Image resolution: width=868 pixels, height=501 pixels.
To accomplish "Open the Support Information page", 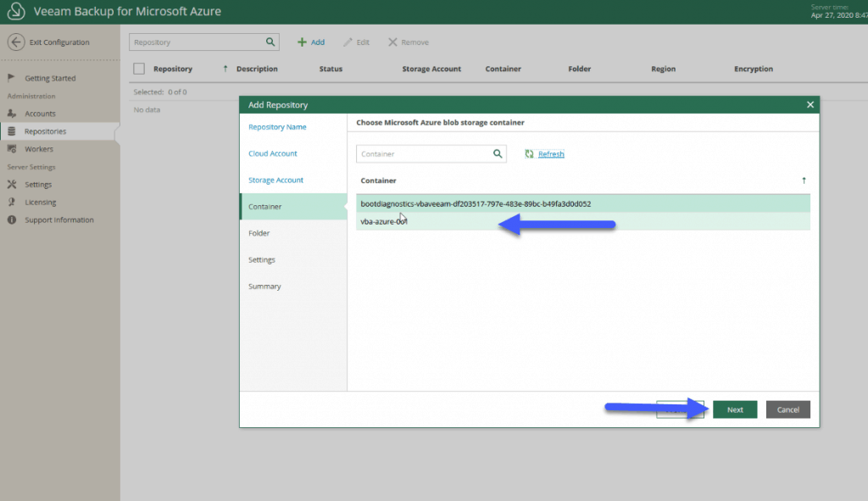I will tap(60, 220).
